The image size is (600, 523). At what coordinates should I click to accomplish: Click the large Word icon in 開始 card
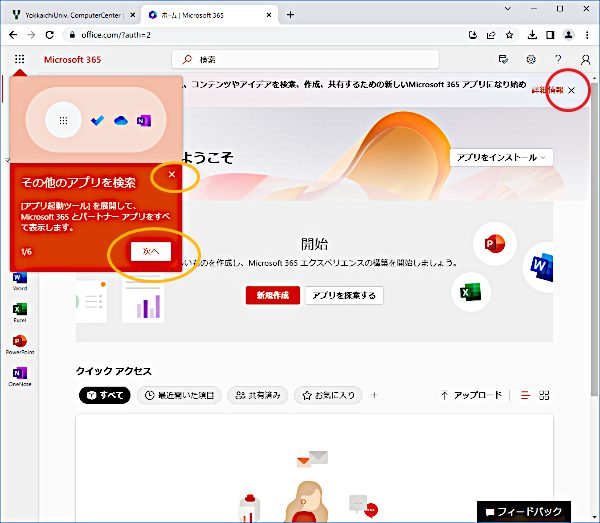pos(540,267)
